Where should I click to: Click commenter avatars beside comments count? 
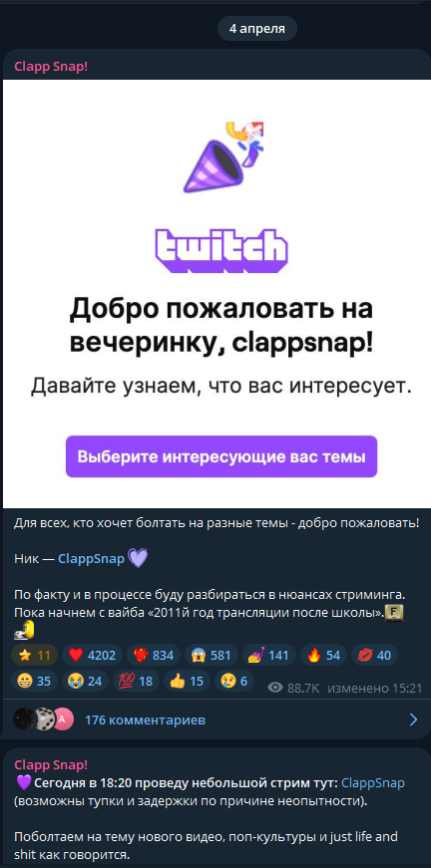coord(43,720)
